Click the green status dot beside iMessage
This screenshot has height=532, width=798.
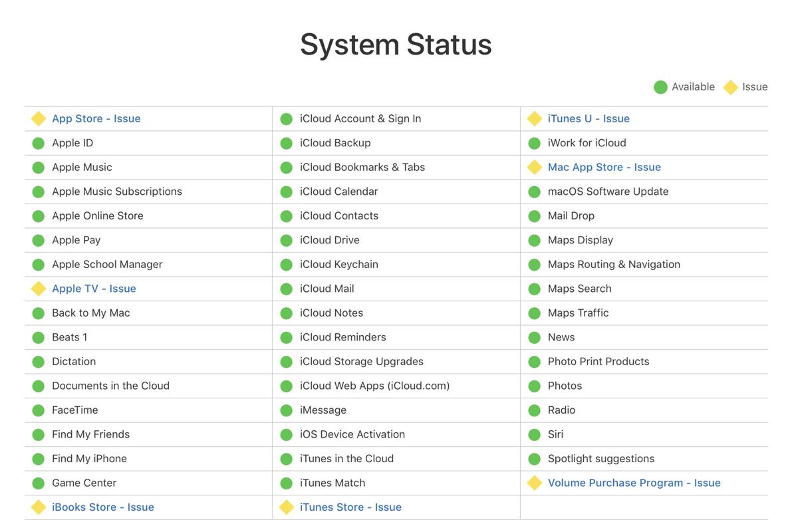[287, 410]
